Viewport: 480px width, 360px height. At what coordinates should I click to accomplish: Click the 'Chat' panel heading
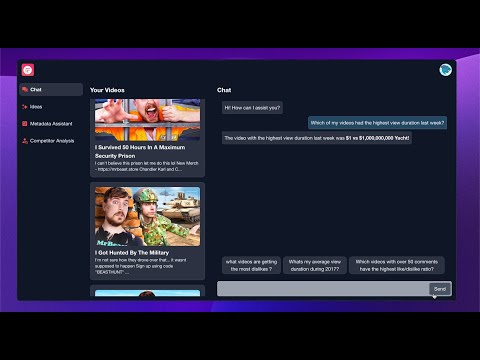click(x=224, y=90)
